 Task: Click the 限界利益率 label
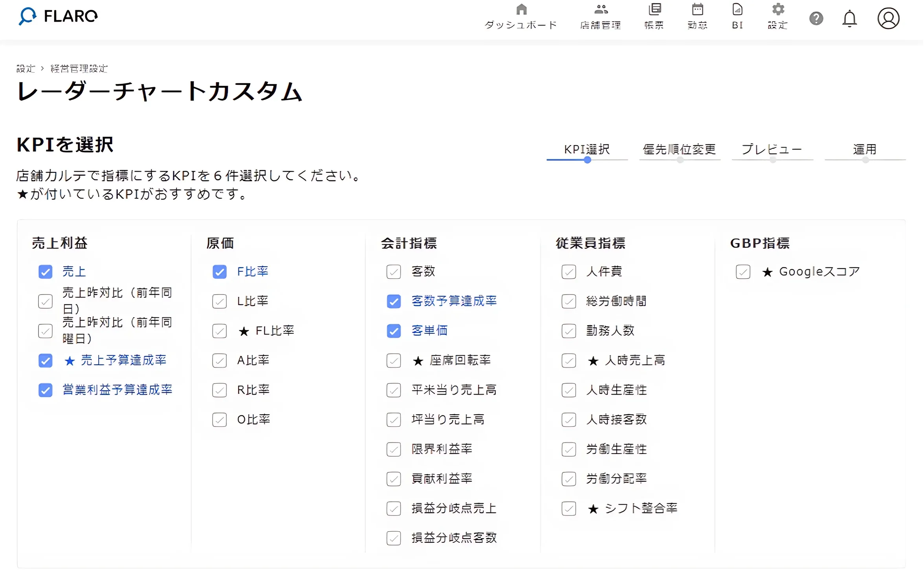[x=442, y=449]
